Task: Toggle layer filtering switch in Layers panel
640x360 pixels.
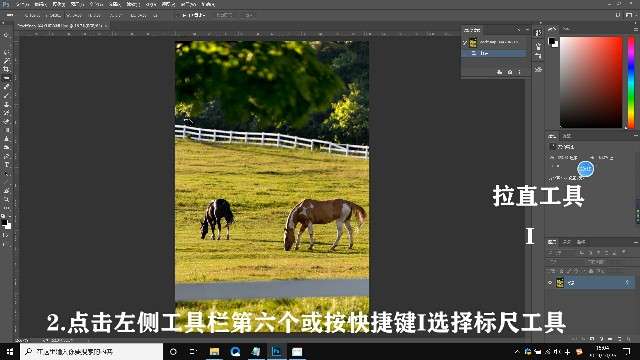Action: [x=624, y=253]
